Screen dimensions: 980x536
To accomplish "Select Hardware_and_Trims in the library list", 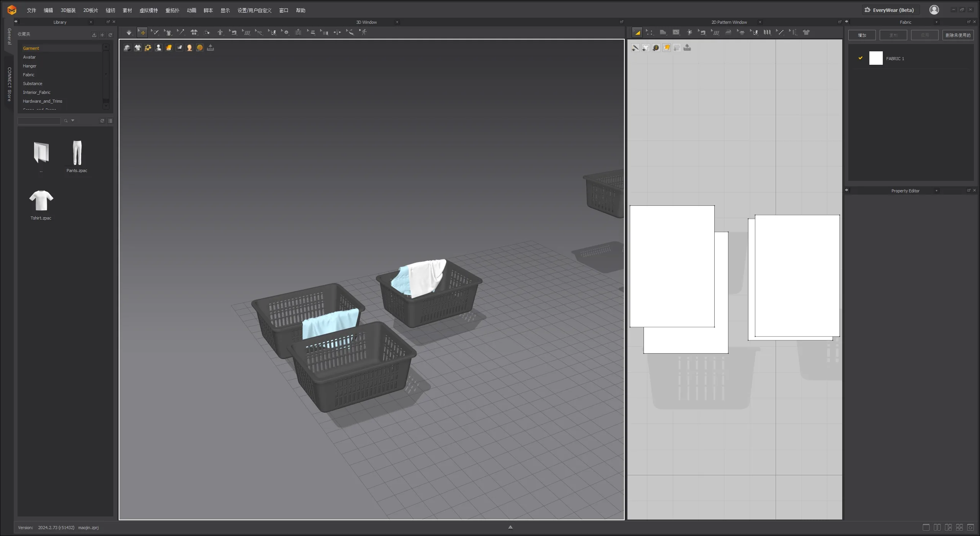I will 42,101.
